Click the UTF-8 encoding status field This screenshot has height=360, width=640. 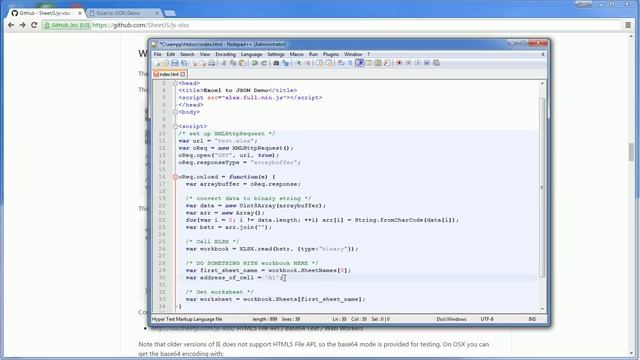[x=487, y=319]
